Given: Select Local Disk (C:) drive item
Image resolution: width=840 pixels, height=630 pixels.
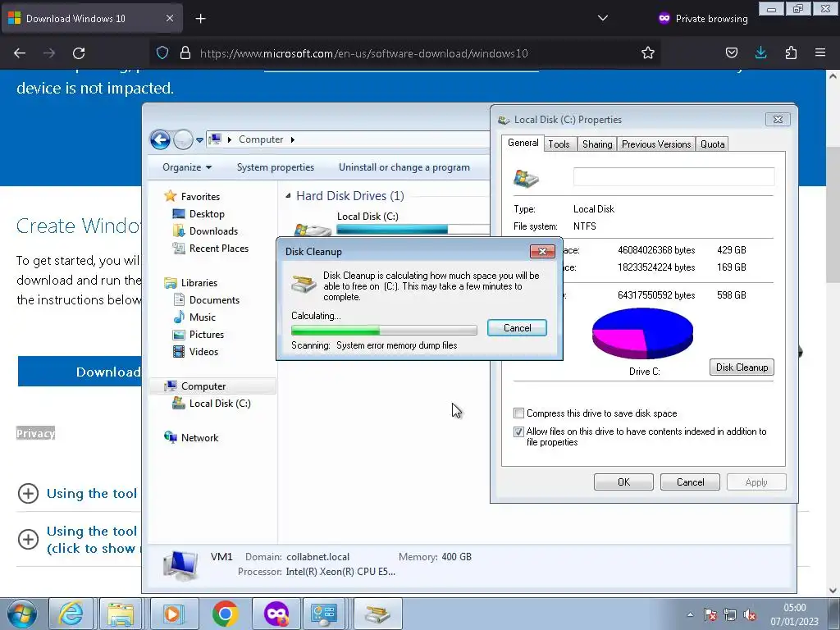Looking at the screenshot, I should [x=367, y=217].
